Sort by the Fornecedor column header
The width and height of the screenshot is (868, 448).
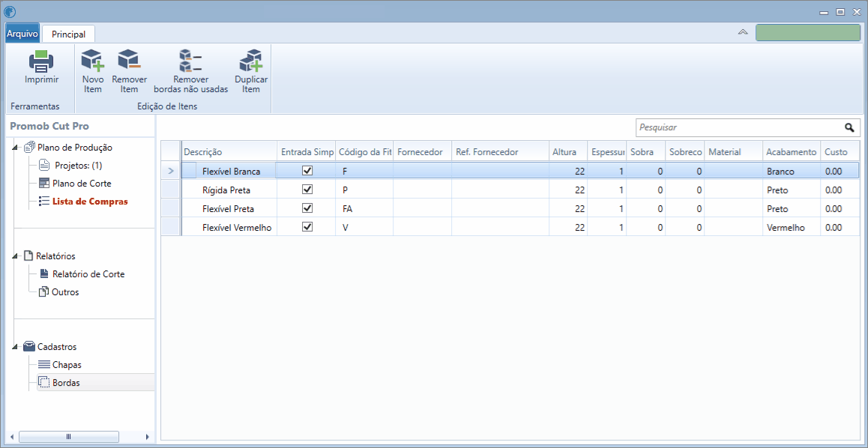pos(422,151)
